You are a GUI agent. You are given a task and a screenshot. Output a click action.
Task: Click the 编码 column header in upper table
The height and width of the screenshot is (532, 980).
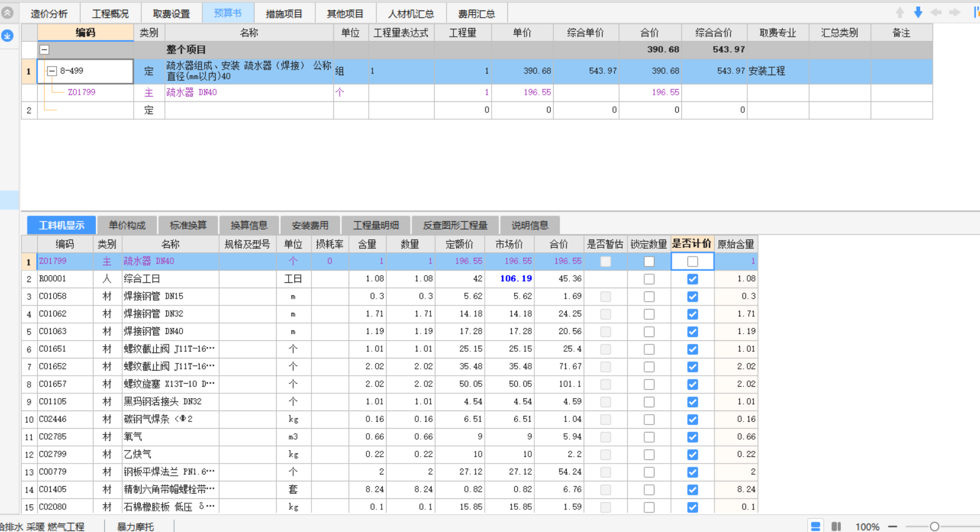[85, 33]
